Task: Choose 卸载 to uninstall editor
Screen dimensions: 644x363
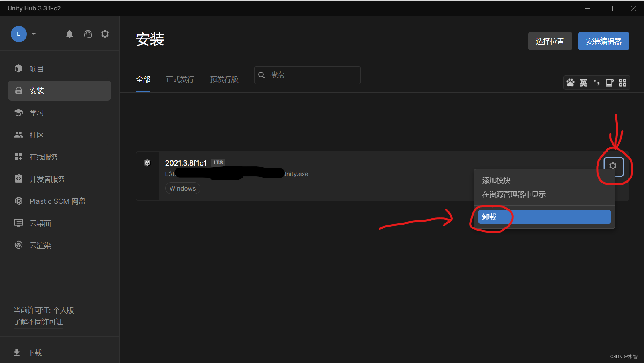Action: tap(545, 217)
